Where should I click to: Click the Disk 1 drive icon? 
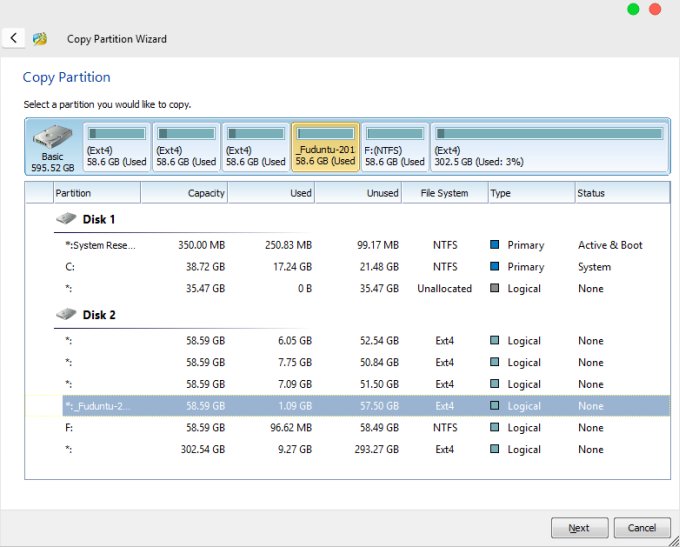click(x=66, y=219)
